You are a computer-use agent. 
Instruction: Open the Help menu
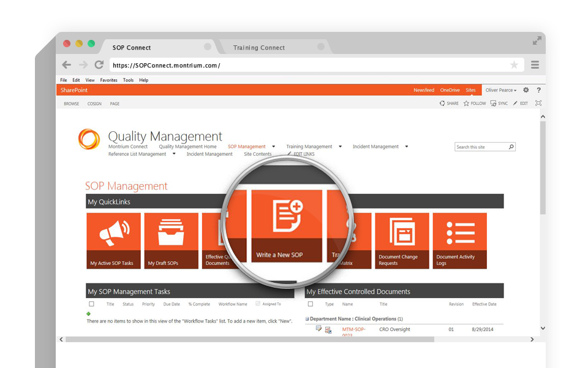pyautogui.click(x=143, y=80)
